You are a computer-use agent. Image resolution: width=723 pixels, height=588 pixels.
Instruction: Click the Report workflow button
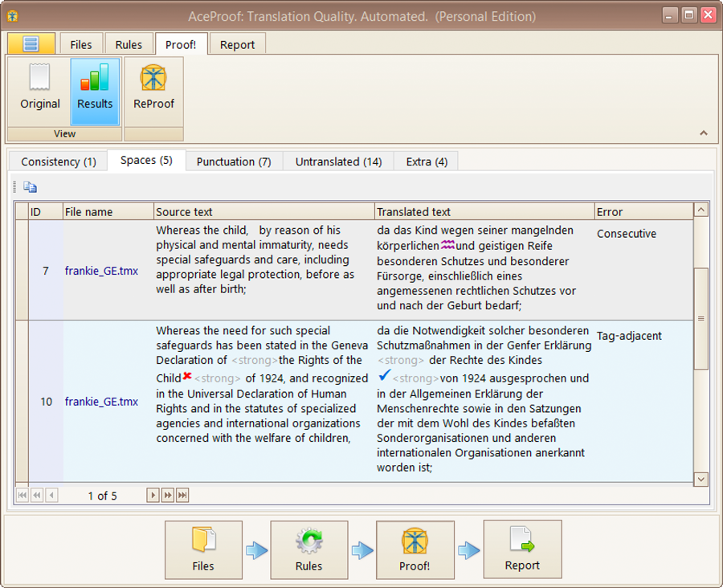[x=522, y=549]
